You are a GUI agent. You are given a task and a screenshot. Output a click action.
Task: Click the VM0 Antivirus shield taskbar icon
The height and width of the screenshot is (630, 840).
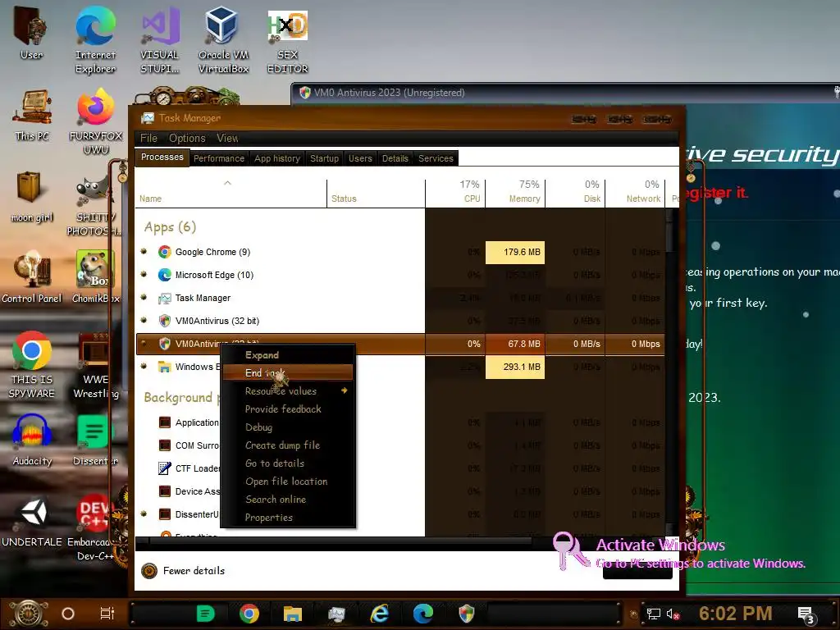(467, 614)
